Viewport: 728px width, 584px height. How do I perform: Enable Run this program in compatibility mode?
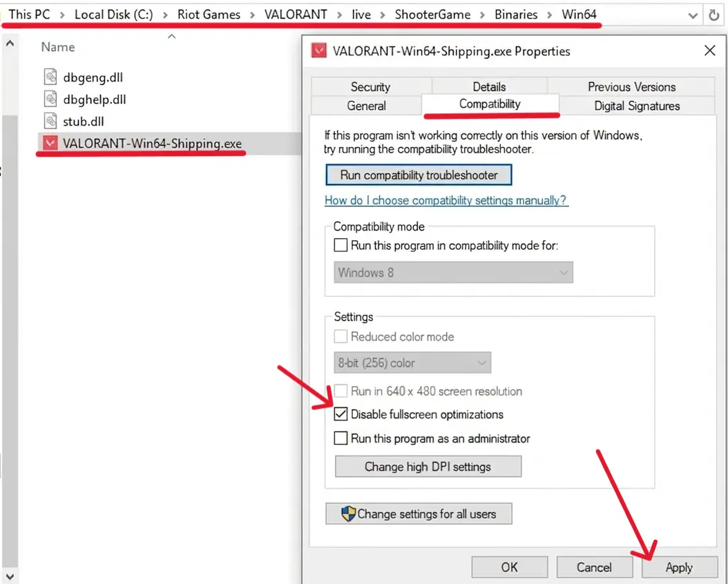(x=341, y=245)
